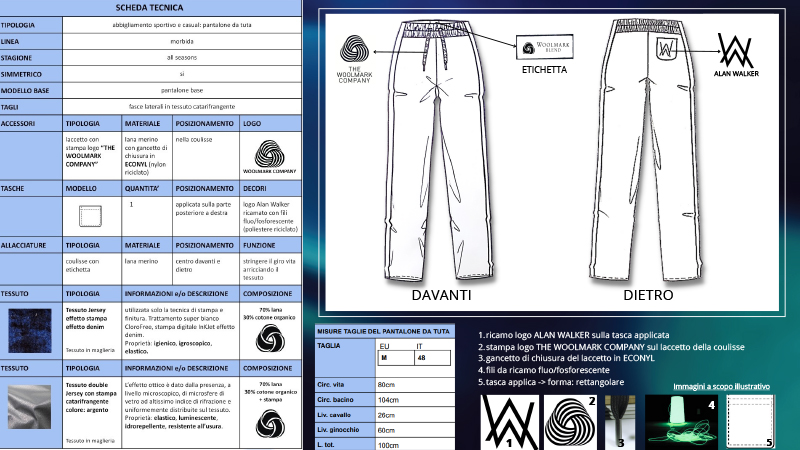Viewport: 800px width, 450px height.
Task: Click the Alan Walker logo beside back trousers
Action: point(736,55)
